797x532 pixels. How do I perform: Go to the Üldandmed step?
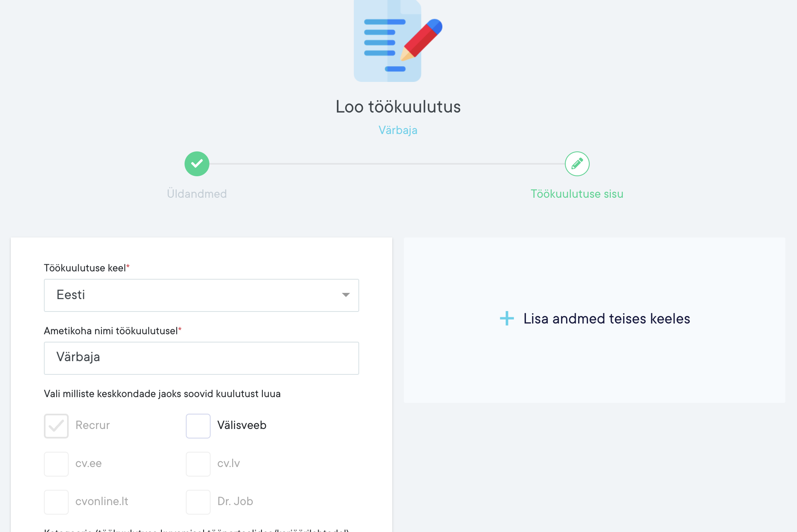pyautogui.click(x=197, y=194)
